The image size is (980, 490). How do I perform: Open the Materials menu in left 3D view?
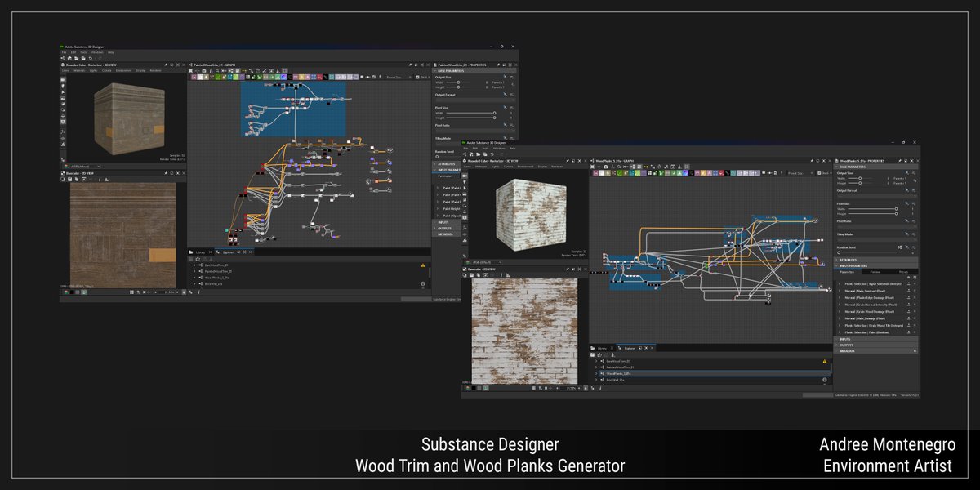[x=79, y=71]
